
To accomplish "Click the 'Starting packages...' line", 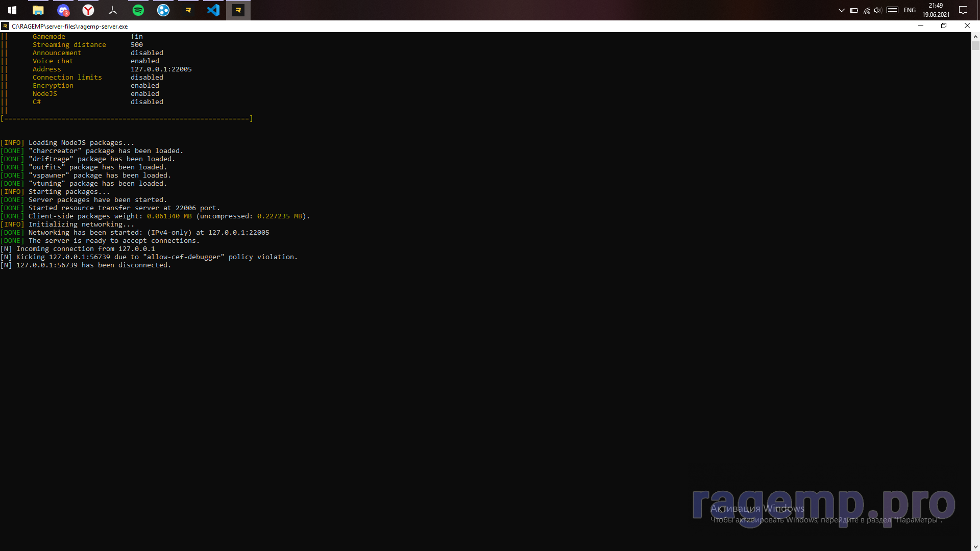I will coord(55,192).
